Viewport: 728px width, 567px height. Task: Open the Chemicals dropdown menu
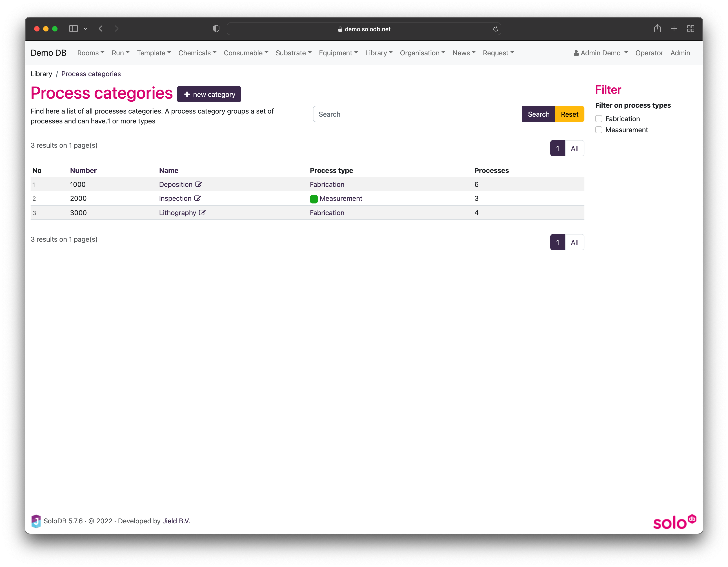pyautogui.click(x=197, y=53)
